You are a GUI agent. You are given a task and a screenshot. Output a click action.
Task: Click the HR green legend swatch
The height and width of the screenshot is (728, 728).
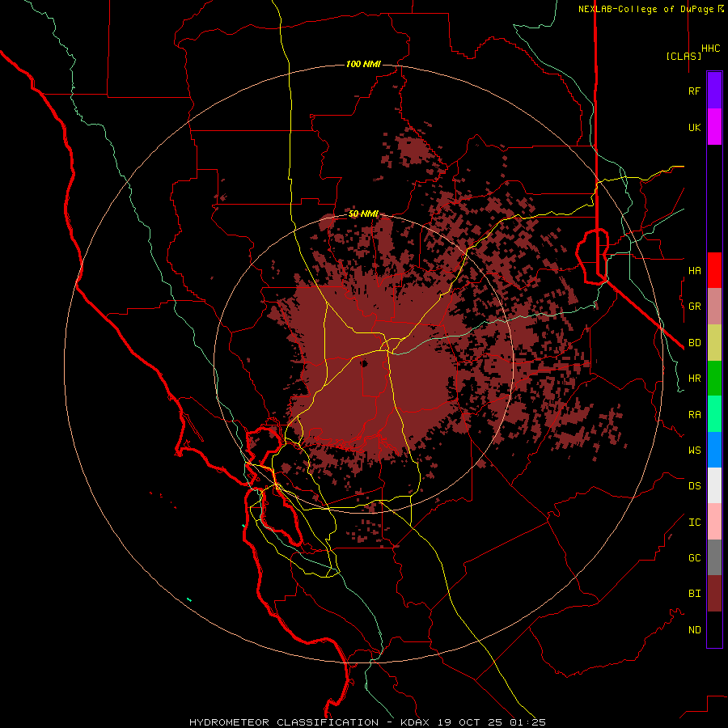point(714,378)
